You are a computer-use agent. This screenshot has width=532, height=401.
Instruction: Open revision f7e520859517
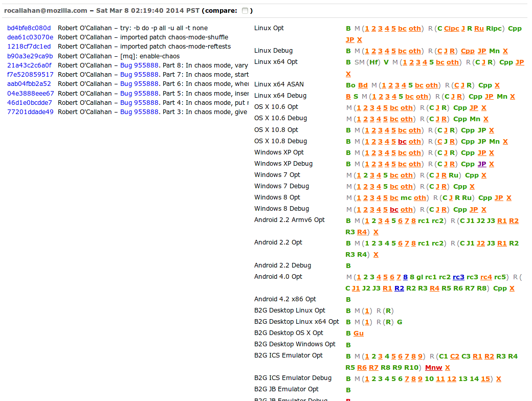coord(30,74)
